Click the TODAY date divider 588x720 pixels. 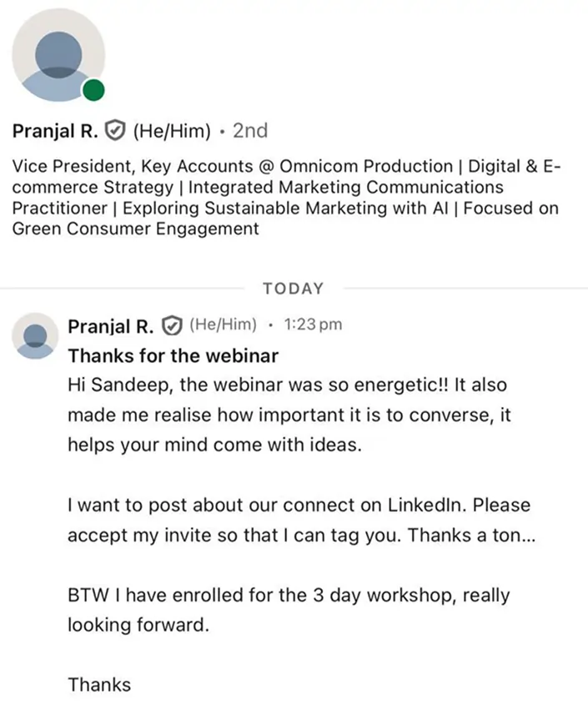coord(293,289)
